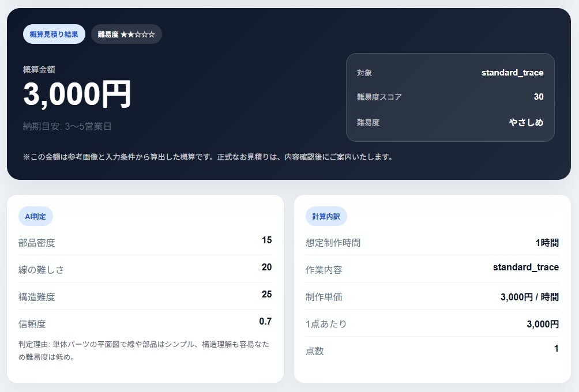Click the standard_trace value in the 対象 row

coord(512,73)
